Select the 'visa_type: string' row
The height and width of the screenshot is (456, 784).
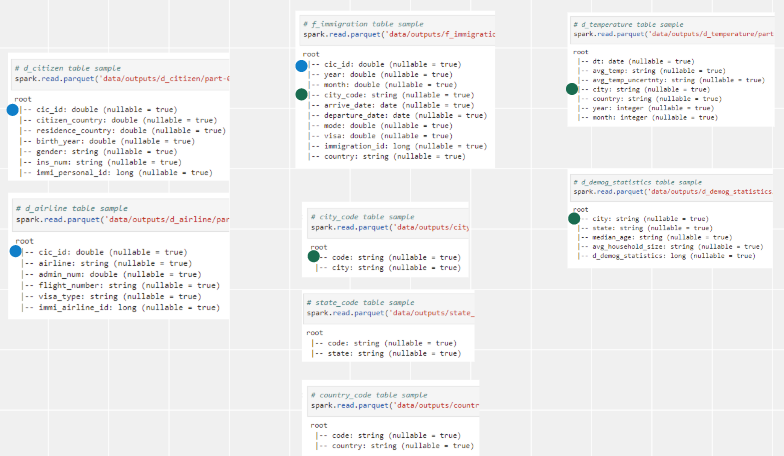click(112, 296)
